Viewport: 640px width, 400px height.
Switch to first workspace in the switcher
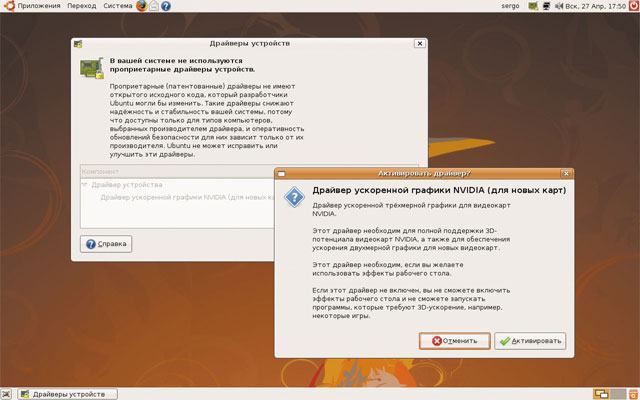click(601, 394)
